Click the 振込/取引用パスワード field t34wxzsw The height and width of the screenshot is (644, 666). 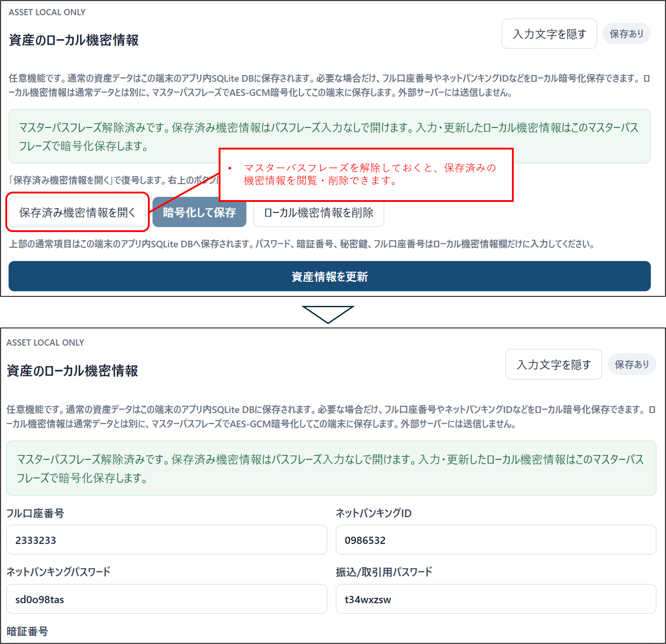pos(496,599)
